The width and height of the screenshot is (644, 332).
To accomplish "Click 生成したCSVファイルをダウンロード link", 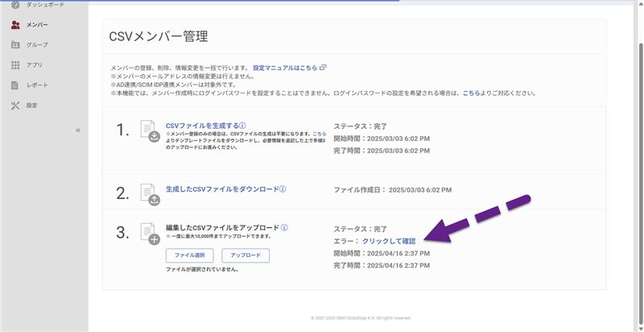I will tap(222, 189).
